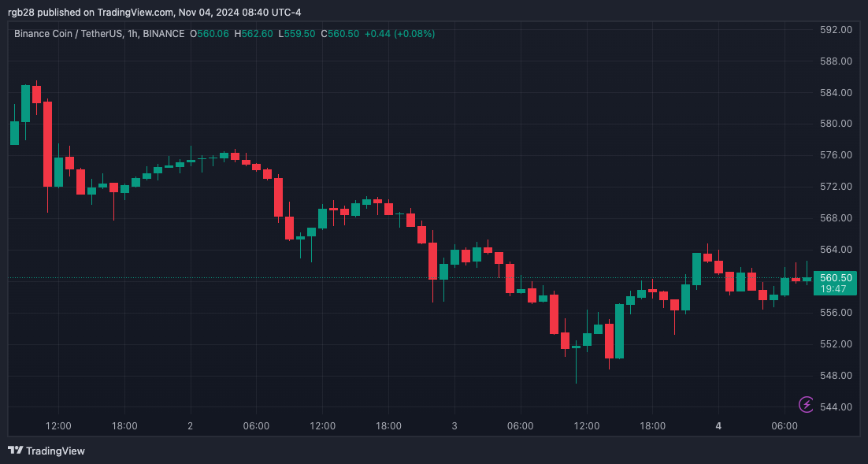Click the current price label 560.50
This screenshot has width=868, height=464.
[834, 278]
